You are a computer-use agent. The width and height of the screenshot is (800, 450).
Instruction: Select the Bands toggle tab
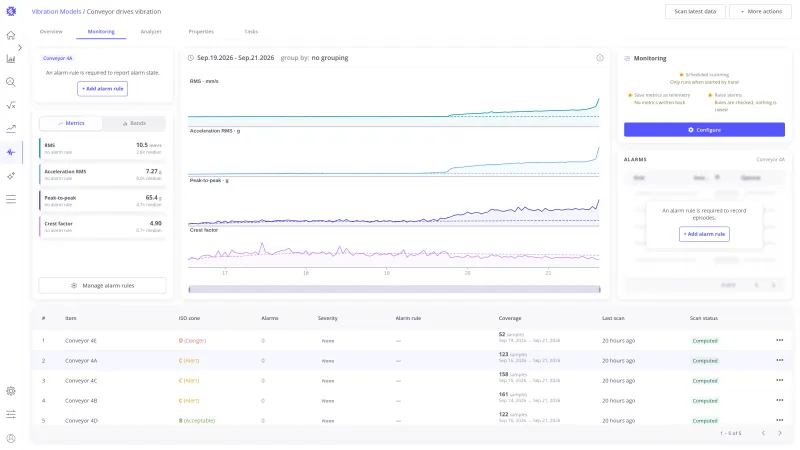[x=134, y=123]
